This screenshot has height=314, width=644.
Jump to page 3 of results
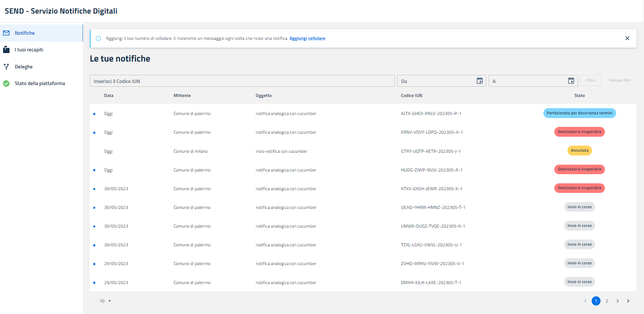pyautogui.click(x=617, y=301)
